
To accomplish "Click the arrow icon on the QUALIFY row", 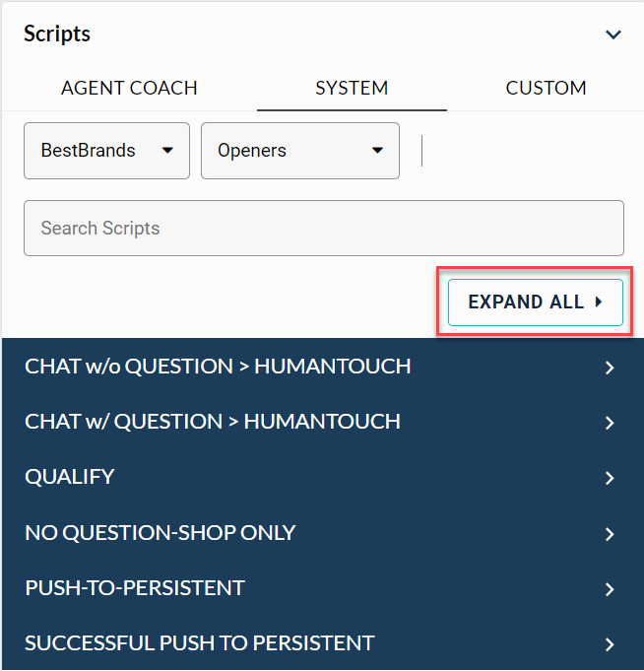I will [610, 478].
